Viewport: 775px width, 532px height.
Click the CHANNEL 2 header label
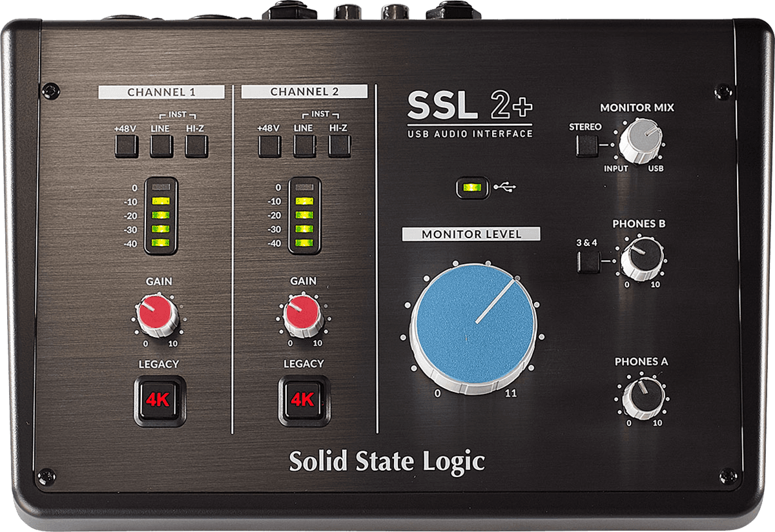(304, 92)
